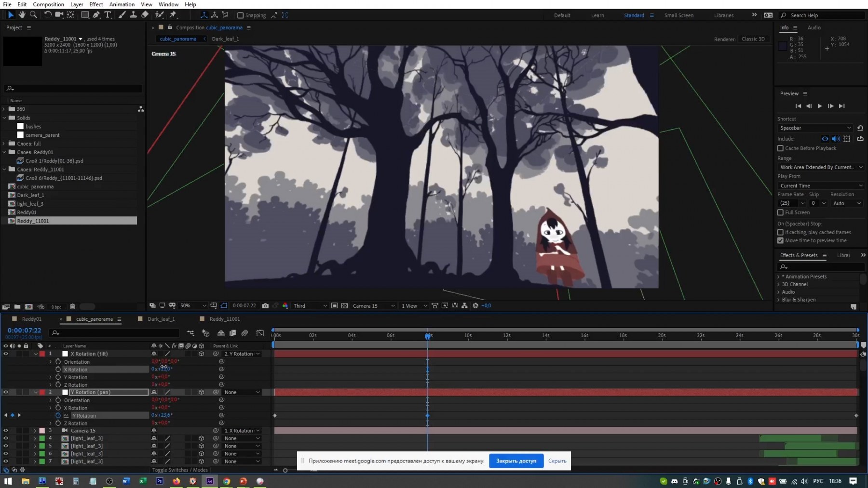
Task: Enable the Full Screen checkbox
Action: (780, 212)
